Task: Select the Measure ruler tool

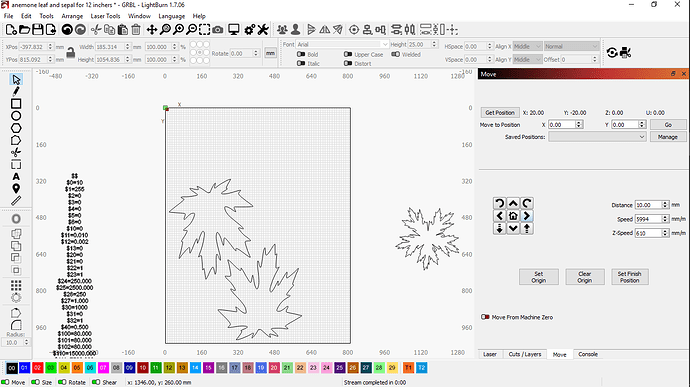Action: click(x=16, y=201)
